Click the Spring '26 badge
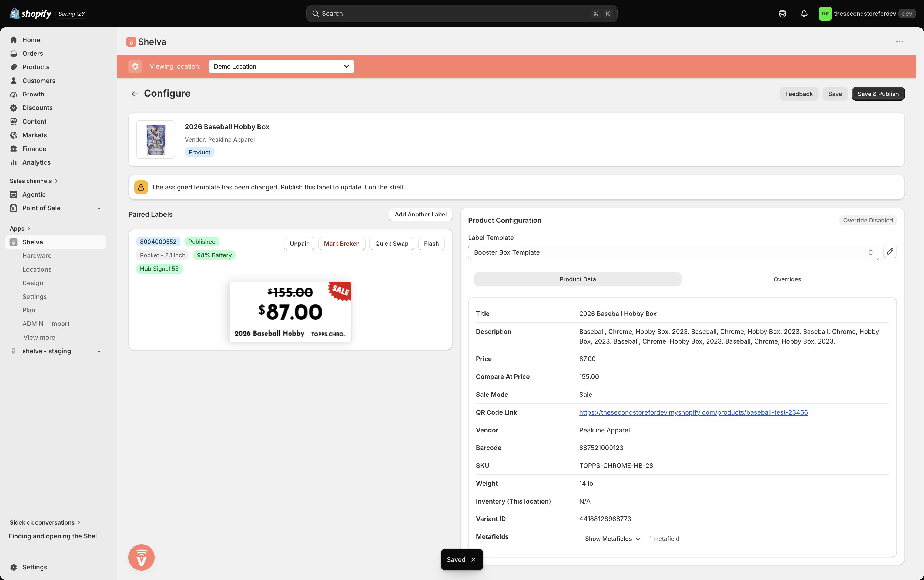This screenshot has height=580, width=924. [71, 14]
